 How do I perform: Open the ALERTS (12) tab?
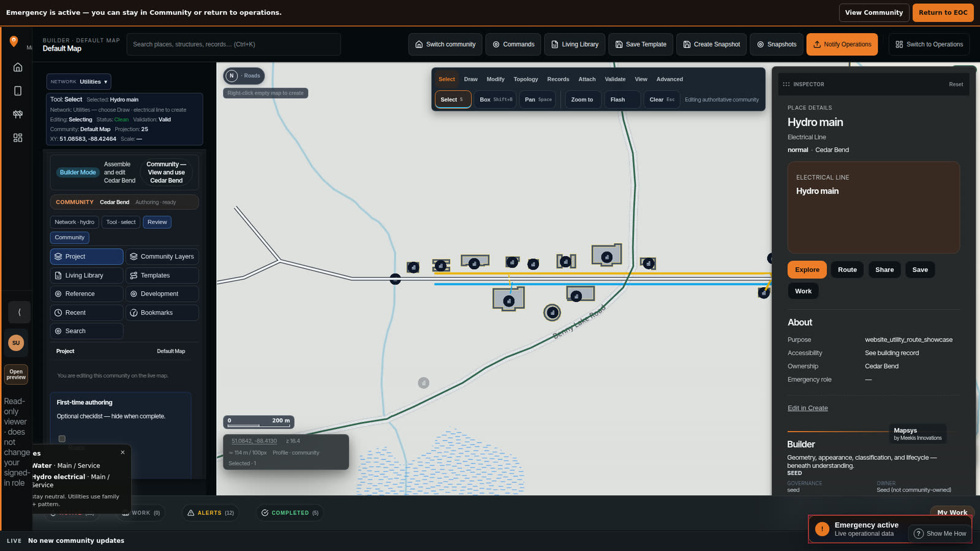point(211,513)
